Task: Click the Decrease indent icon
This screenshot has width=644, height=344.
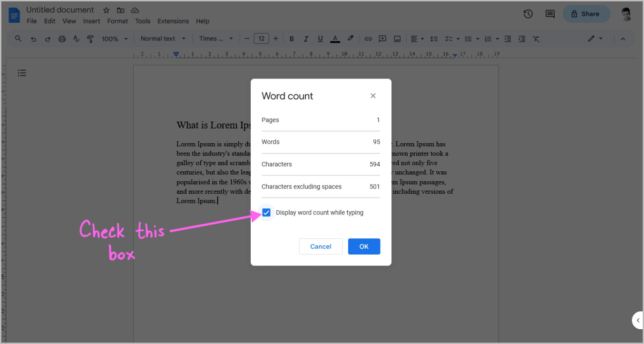Action: [507, 39]
